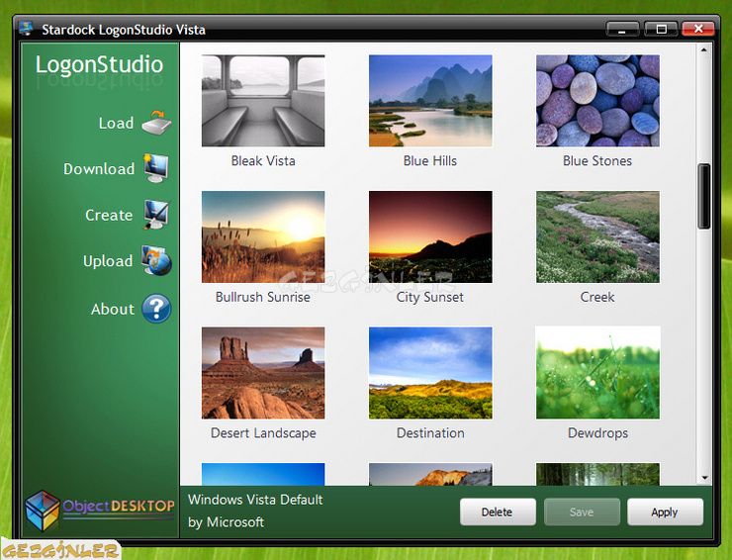Choose the Desert Landscape thumbnail

[x=263, y=373]
